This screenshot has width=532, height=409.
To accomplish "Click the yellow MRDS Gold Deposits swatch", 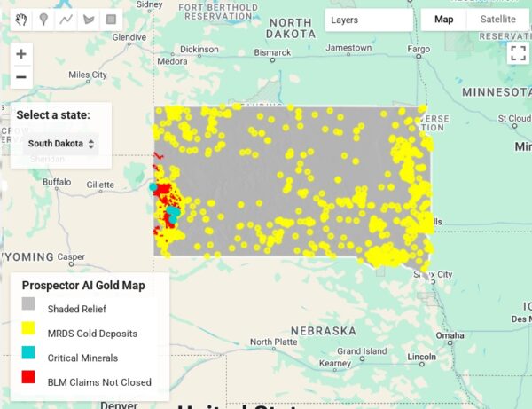I will click(x=28, y=328).
